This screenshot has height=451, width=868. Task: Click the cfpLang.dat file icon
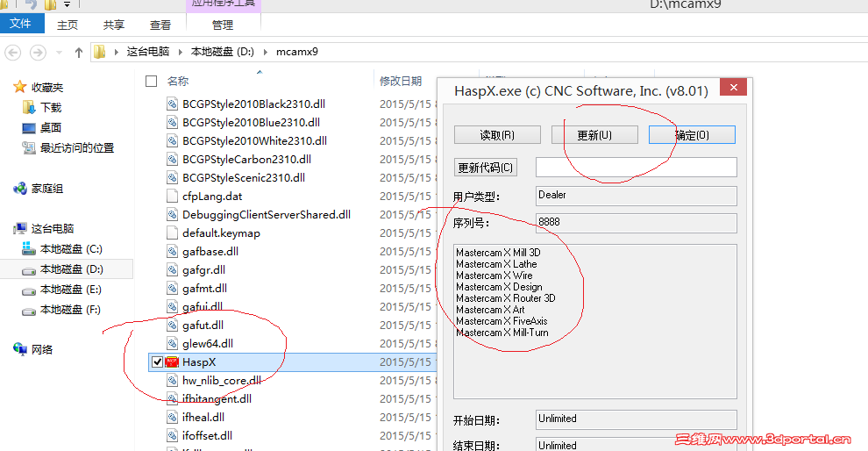pyautogui.click(x=172, y=197)
